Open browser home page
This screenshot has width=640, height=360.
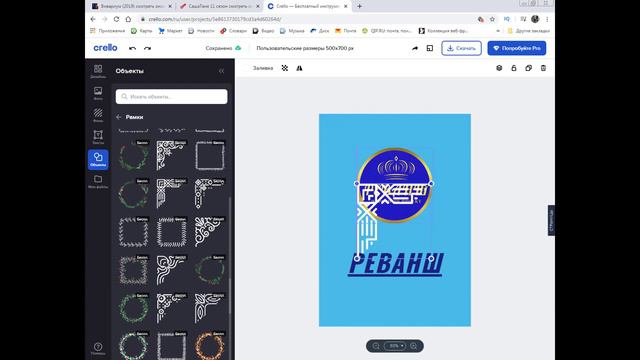pos(128,19)
